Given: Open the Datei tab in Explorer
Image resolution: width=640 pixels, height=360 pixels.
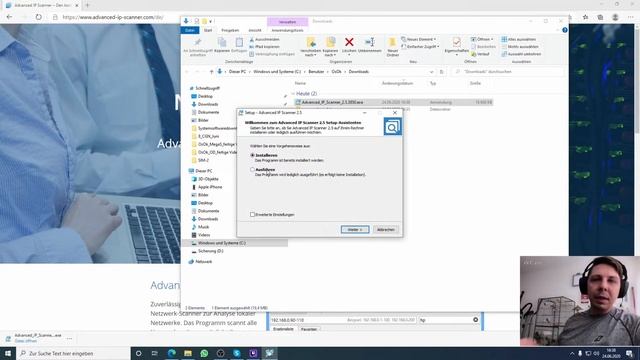Looking at the screenshot, I should 190,30.
